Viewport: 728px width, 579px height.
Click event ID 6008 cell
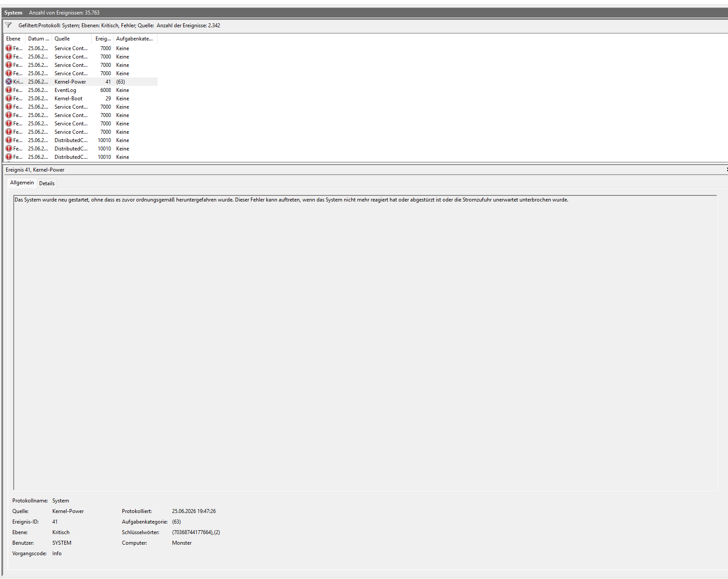(106, 90)
